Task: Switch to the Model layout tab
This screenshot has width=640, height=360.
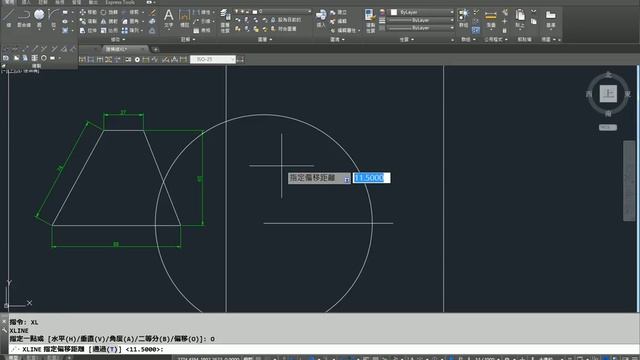Action: (x=13, y=358)
